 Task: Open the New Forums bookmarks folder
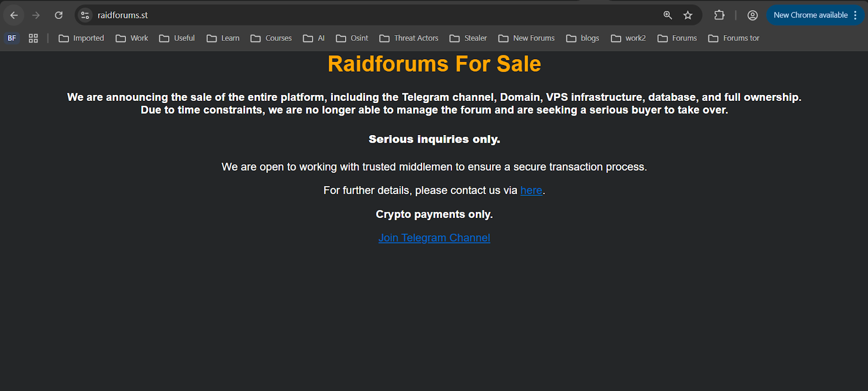point(526,38)
